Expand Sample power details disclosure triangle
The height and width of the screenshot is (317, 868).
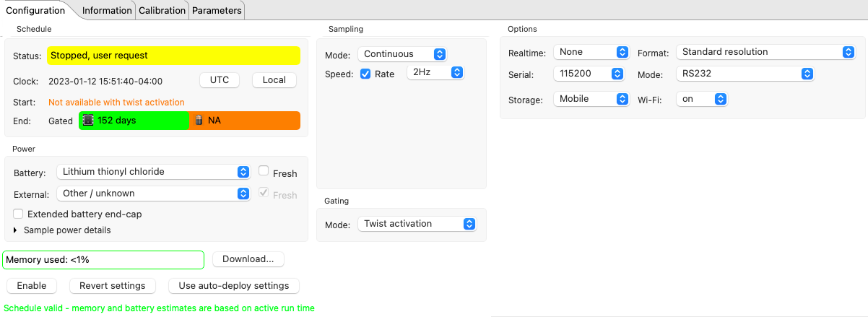[x=16, y=230]
